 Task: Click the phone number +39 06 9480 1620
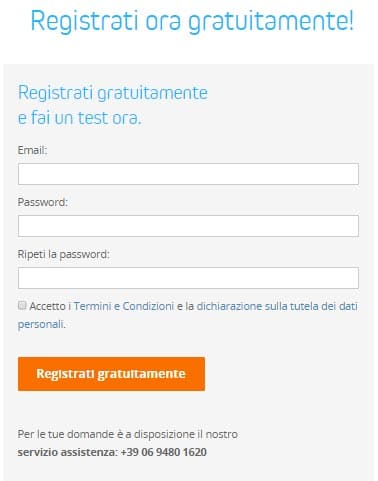(x=164, y=452)
